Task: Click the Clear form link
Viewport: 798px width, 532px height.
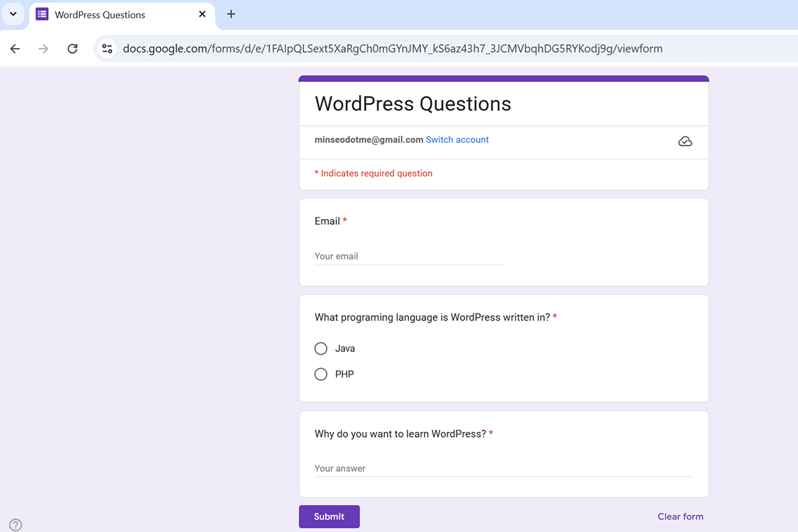Action: 680,517
